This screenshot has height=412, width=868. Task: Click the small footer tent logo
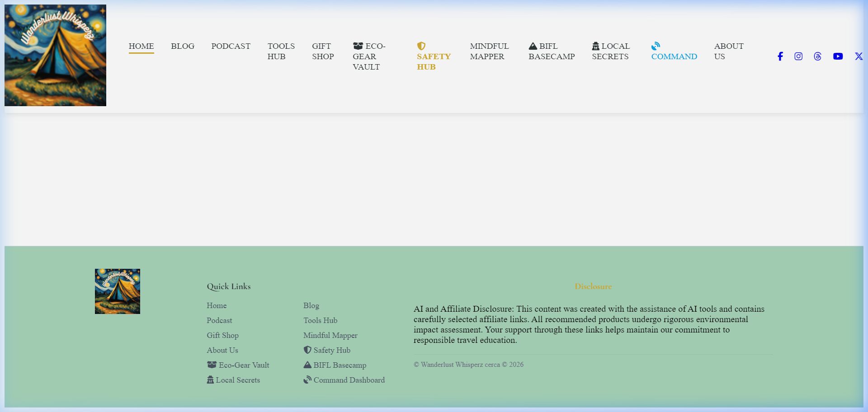point(118,291)
